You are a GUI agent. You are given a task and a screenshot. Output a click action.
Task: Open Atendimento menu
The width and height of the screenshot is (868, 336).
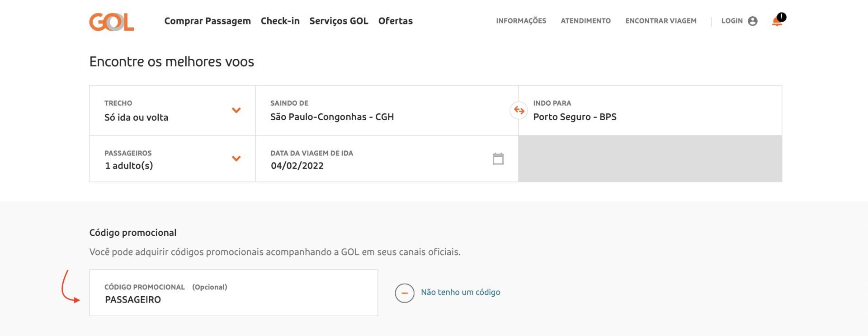click(586, 21)
